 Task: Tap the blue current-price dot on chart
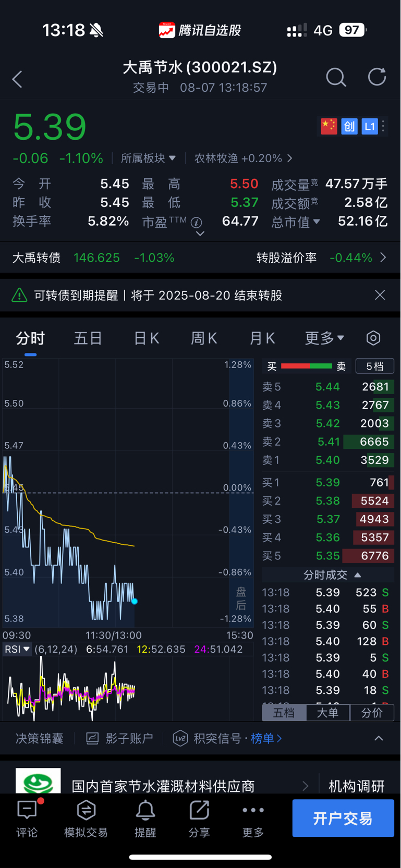coord(135,601)
